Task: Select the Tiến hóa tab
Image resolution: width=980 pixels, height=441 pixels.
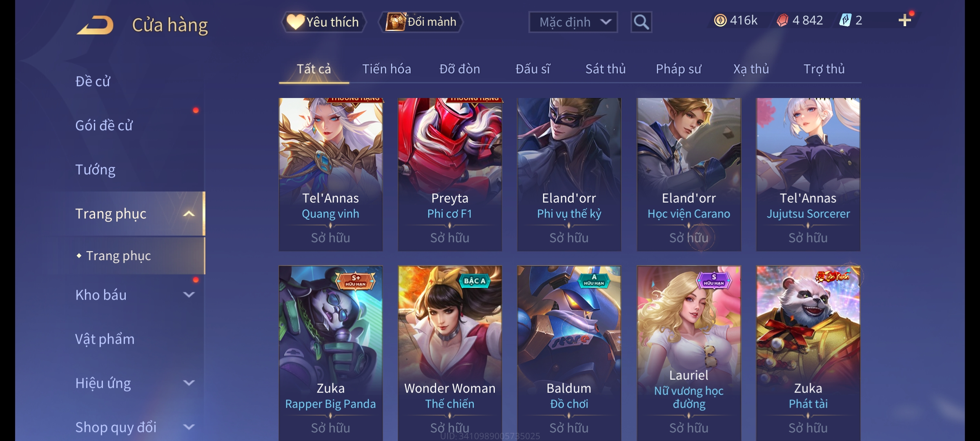Action: 387,69
